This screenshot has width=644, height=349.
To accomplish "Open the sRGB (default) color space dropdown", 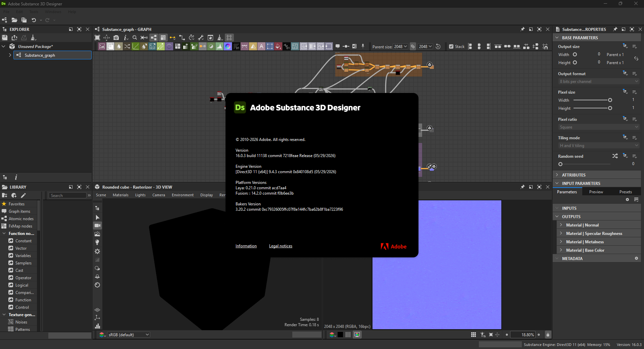I will pos(129,335).
